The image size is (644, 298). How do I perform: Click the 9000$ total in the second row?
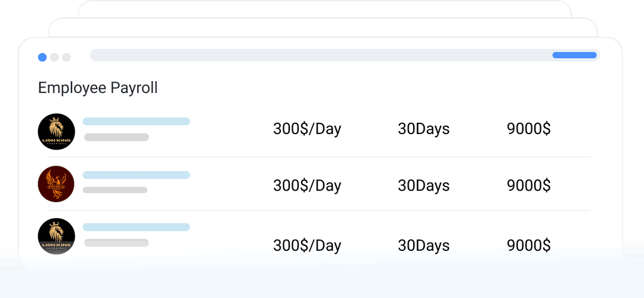point(528,186)
